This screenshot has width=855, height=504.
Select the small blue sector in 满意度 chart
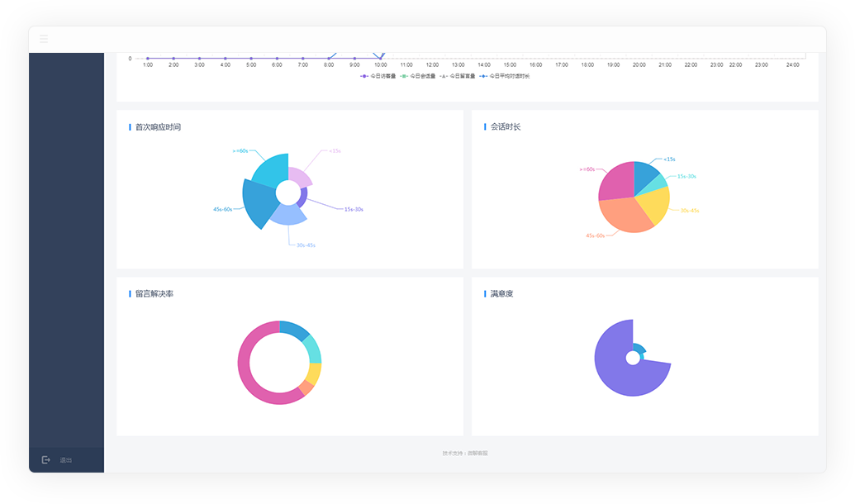640,349
